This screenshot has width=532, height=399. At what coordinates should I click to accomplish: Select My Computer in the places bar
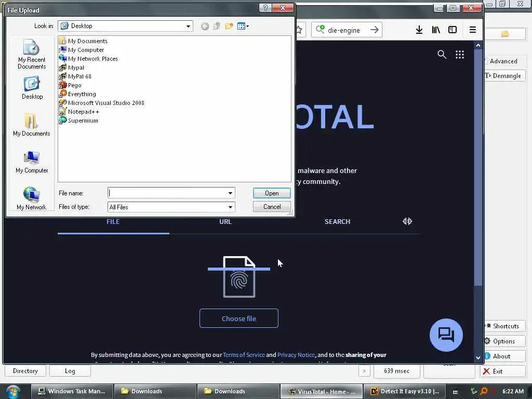click(x=32, y=162)
